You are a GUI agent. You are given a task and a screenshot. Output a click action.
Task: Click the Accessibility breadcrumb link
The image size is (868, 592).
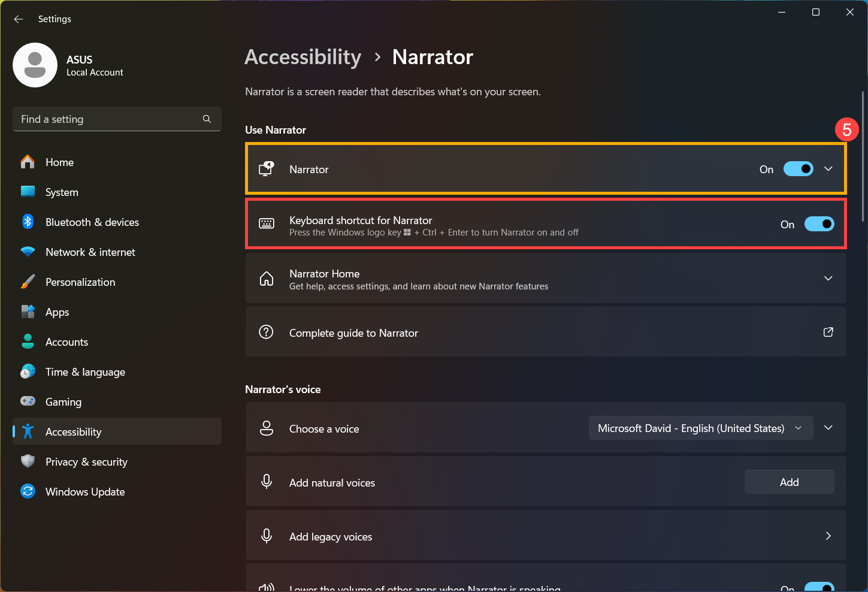(x=303, y=57)
